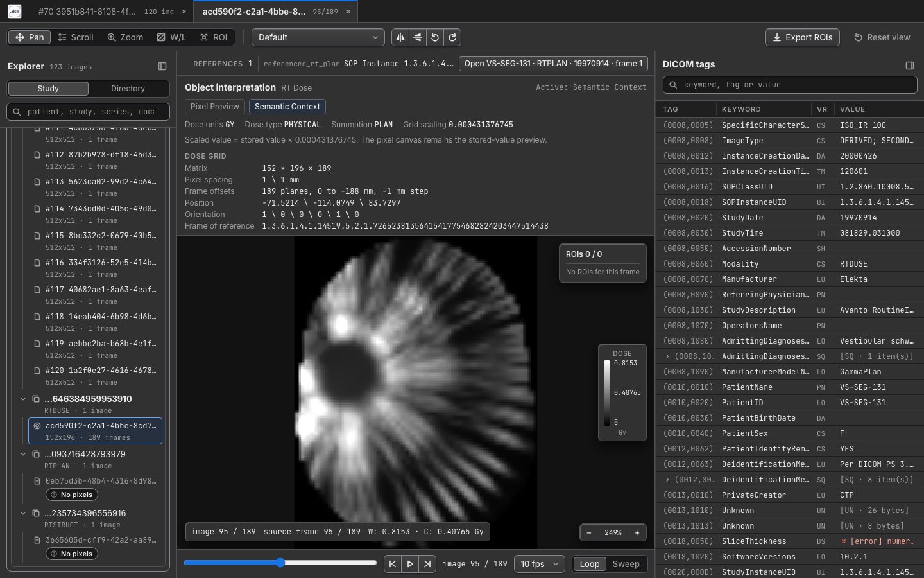Switch Explorer to Study view
The height and width of the screenshot is (578, 924).
(x=48, y=89)
